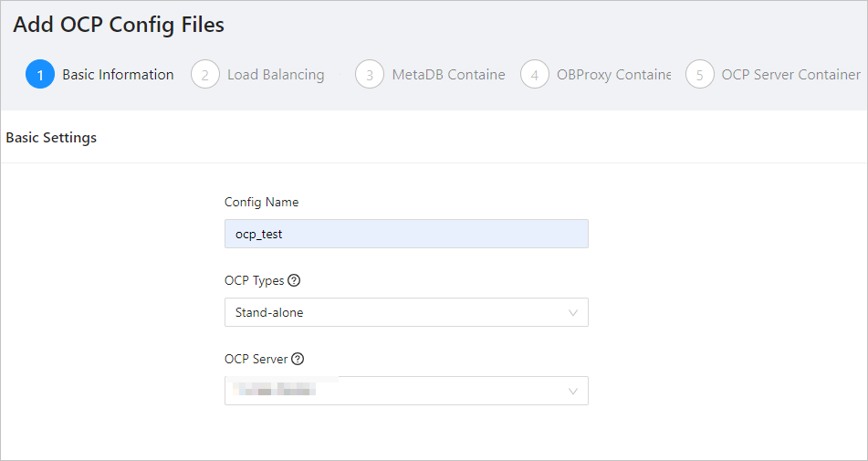This screenshot has height=461, width=868.
Task: Click the Config Name field label
Action: click(261, 202)
